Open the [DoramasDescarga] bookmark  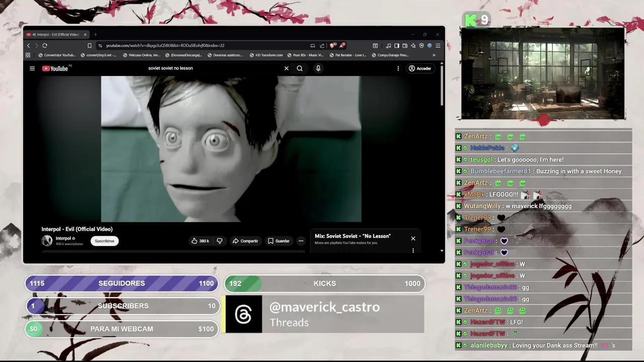pyautogui.click(x=184, y=55)
